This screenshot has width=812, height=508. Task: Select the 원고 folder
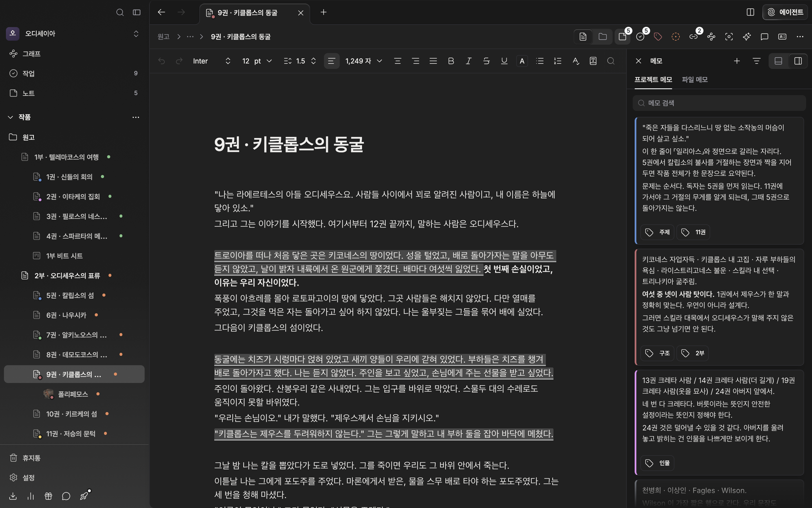coord(74,137)
